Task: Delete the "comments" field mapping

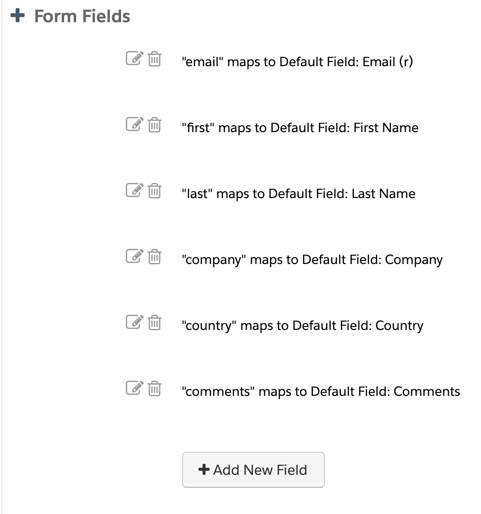Action: (x=155, y=388)
